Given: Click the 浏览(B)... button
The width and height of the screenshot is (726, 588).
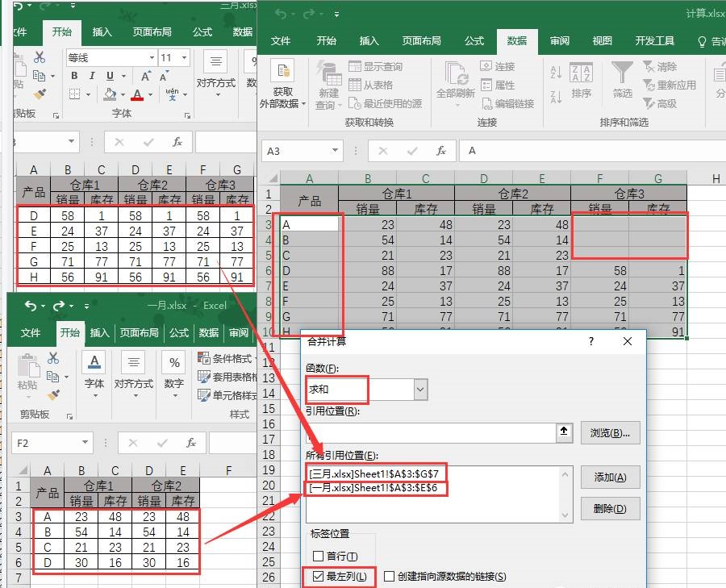Looking at the screenshot, I should [611, 433].
